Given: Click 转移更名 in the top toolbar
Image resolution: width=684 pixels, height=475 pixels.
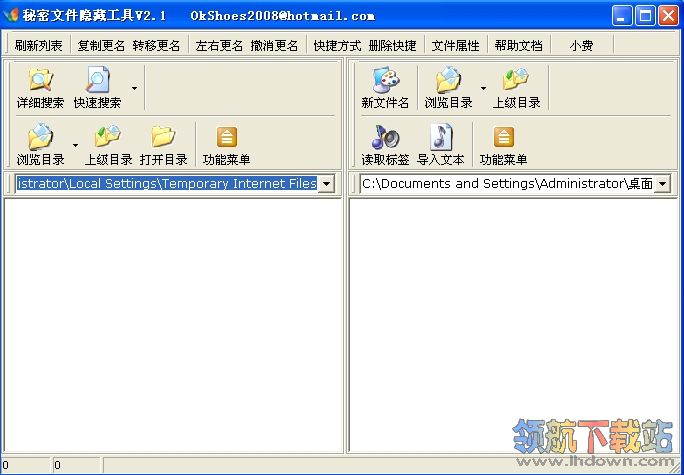Looking at the screenshot, I should (x=157, y=45).
